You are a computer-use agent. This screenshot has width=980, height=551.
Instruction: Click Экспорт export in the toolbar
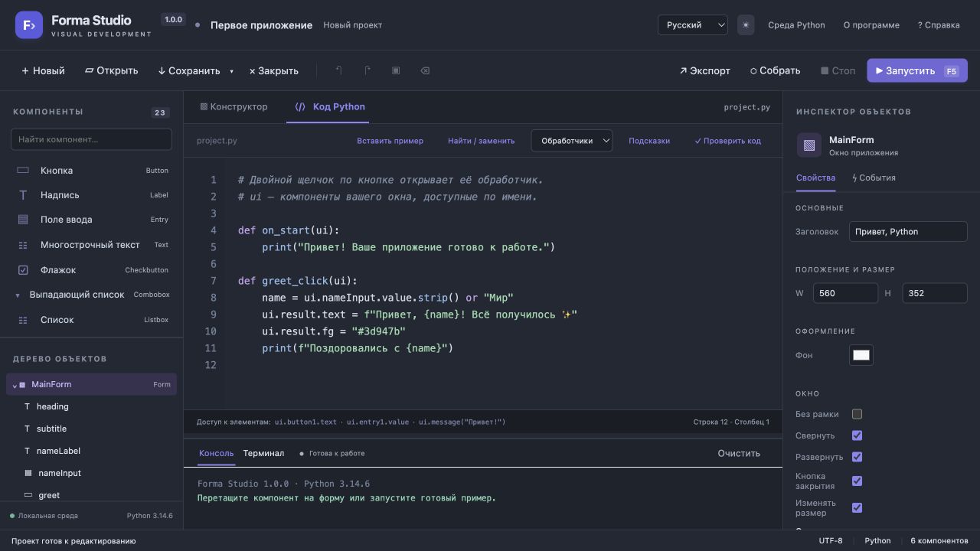(x=704, y=70)
